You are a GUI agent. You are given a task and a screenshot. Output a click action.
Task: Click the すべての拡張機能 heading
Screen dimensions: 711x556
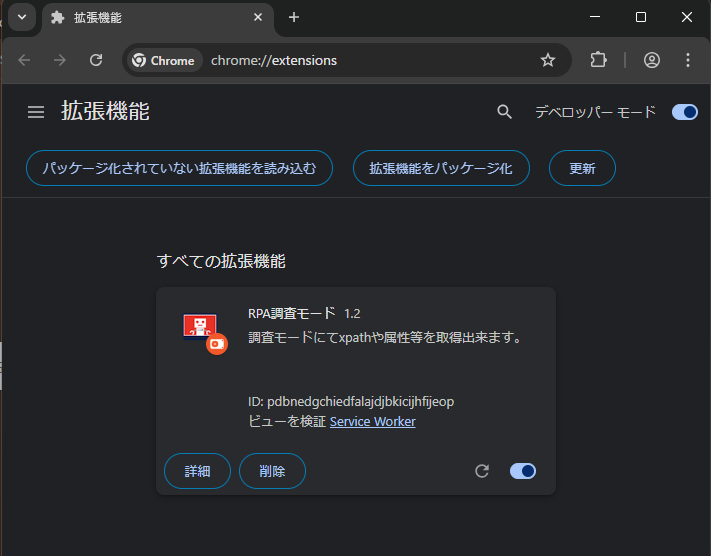click(x=221, y=261)
